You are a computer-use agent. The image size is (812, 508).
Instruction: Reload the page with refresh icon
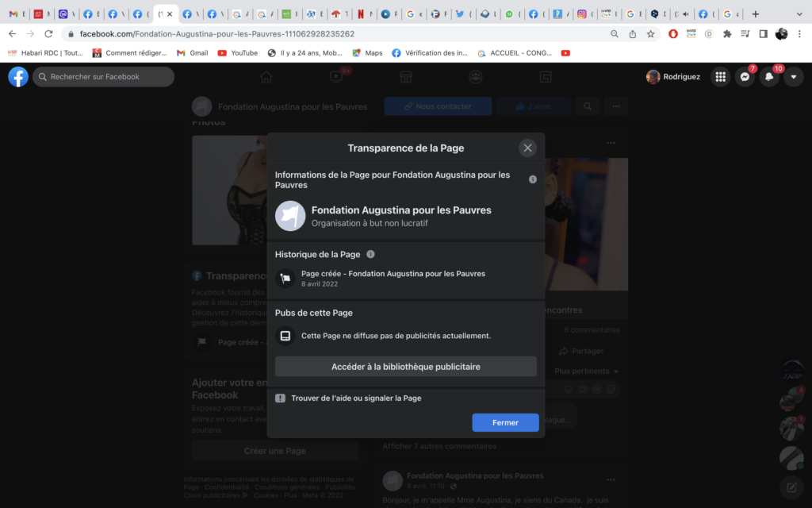click(x=48, y=33)
